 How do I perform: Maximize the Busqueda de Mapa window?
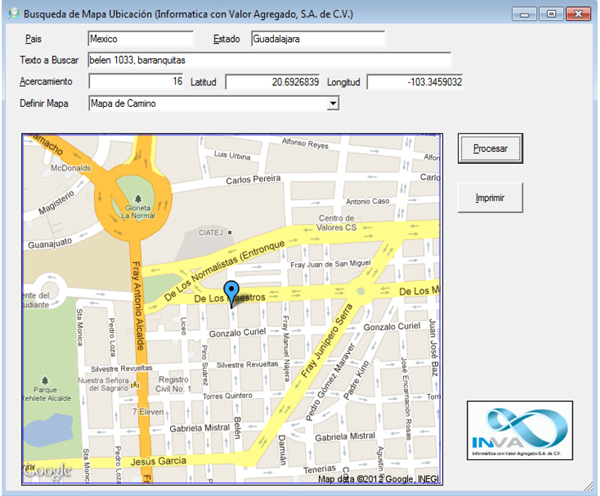click(x=550, y=14)
